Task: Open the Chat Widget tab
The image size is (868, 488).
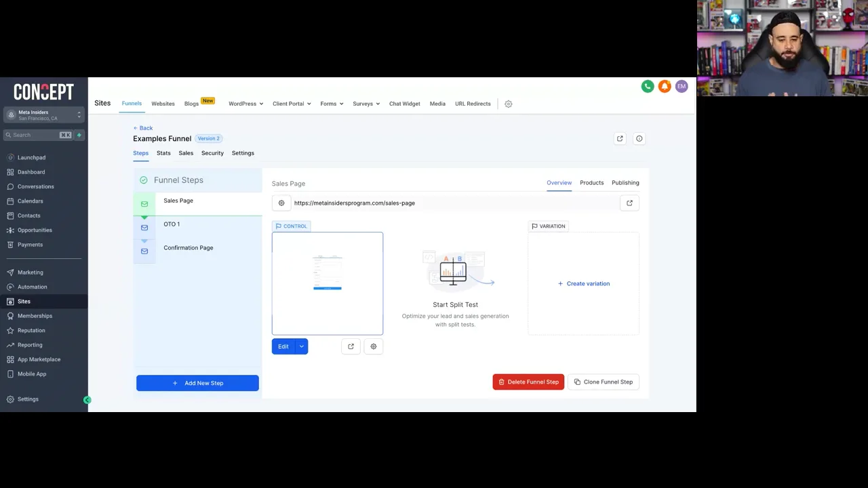Action: [x=404, y=104]
